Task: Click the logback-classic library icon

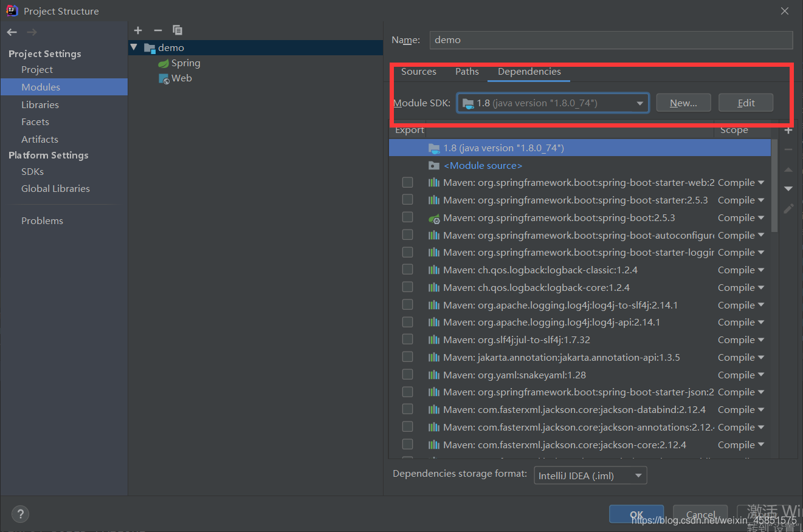Action: pos(433,270)
